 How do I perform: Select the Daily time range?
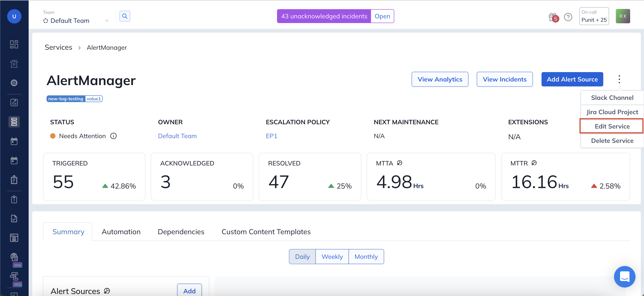click(302, 256)
